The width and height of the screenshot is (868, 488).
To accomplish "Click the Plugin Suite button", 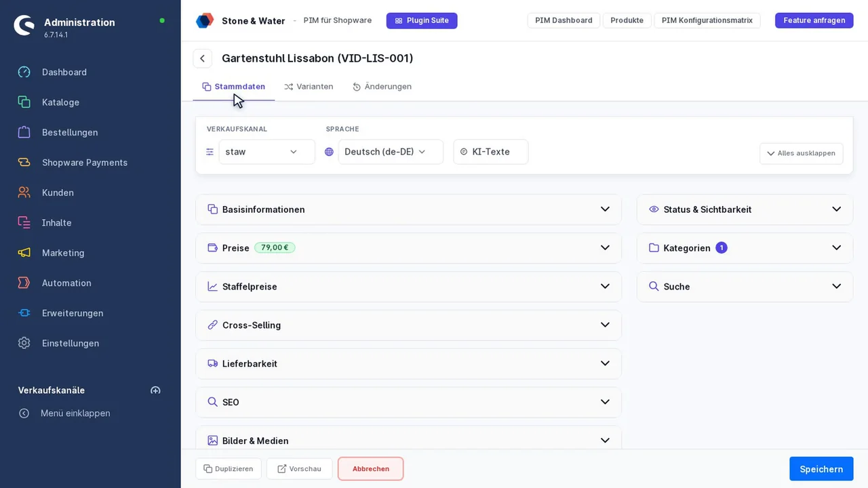I will 422,20.
